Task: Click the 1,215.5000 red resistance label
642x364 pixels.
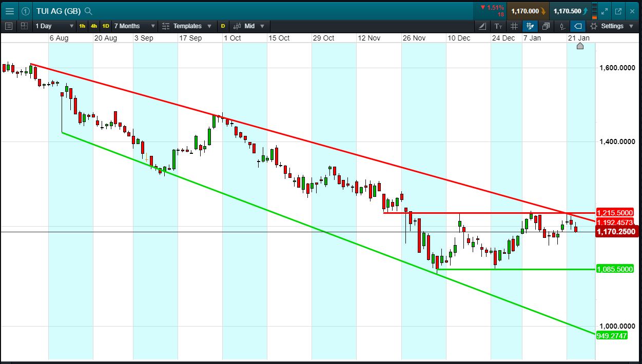Action: (615, 212)
